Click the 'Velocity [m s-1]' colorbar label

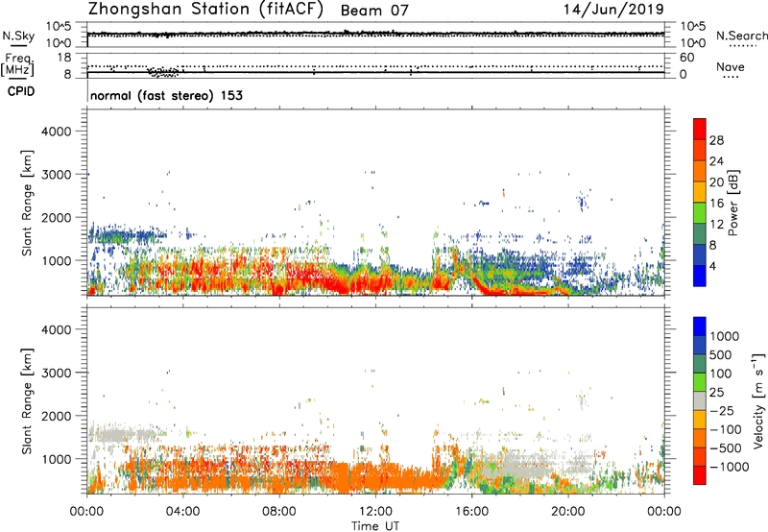[x=758, y=401]
